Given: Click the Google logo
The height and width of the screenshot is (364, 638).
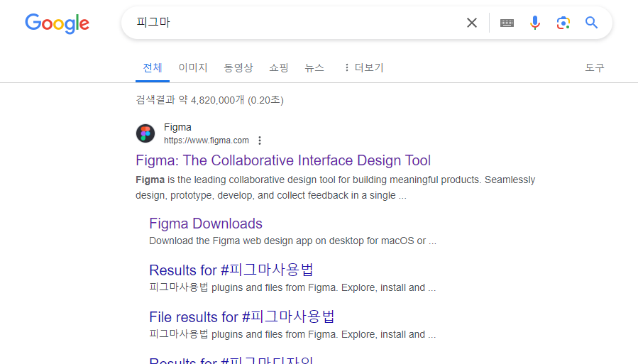Looking at the screenshot, I should point(57,23).
